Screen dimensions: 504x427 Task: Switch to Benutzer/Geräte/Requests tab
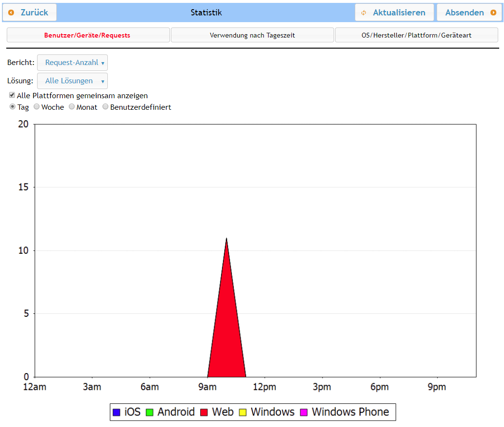[x=88, y=35]
